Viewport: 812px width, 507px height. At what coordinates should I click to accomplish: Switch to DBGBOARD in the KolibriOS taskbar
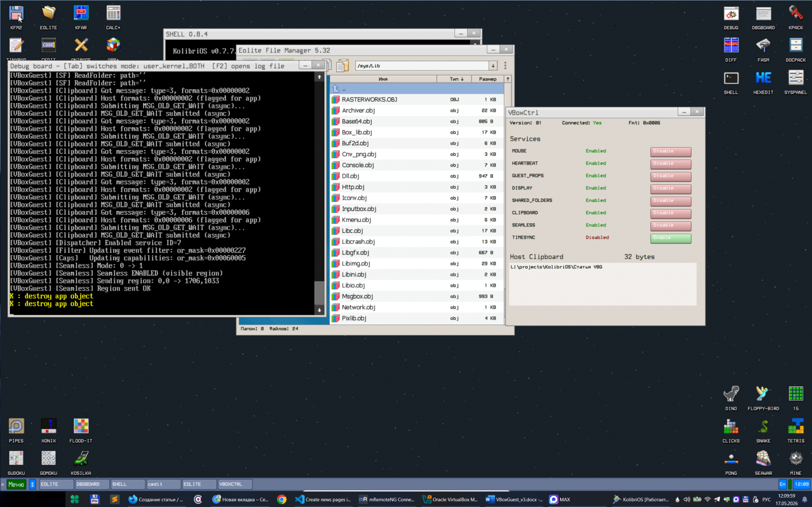click(92, 484)
